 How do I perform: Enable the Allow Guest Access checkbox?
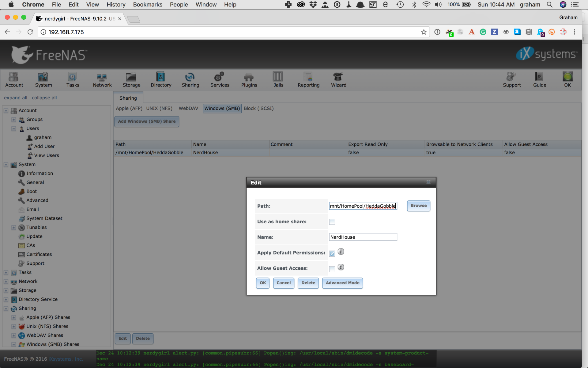coord(332,269)
